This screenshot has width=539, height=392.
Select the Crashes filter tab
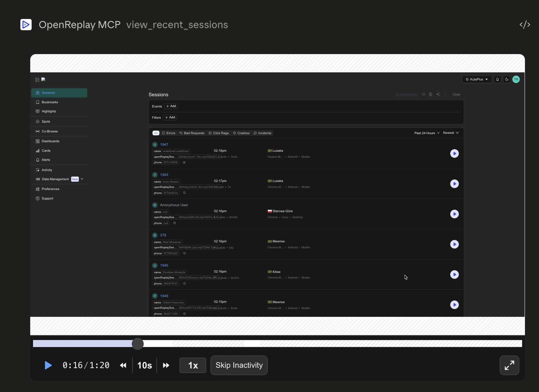(241, 133)
